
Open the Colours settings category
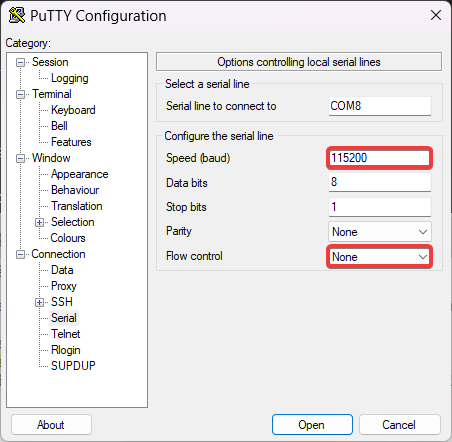pyautogui.click(x=68, y=238)
